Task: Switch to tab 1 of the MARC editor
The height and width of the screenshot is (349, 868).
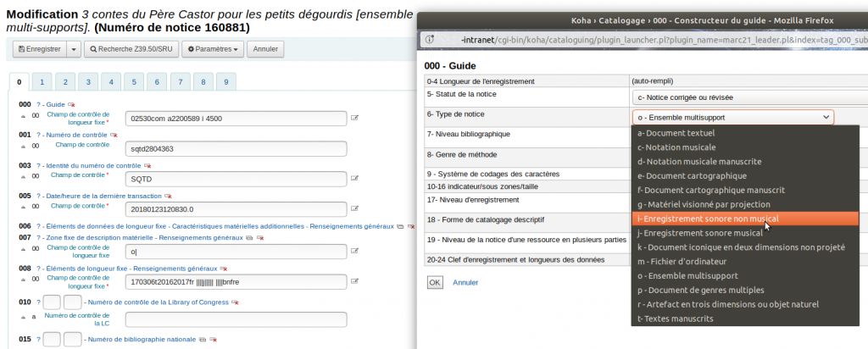Action: click(x=42, y=82)
